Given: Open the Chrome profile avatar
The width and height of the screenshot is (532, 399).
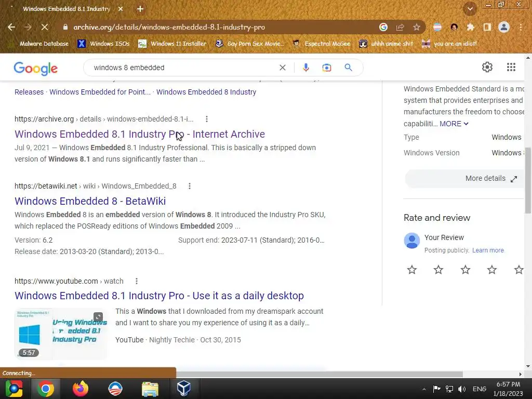Looking at the screenshot, I should (x=504, y=27).
